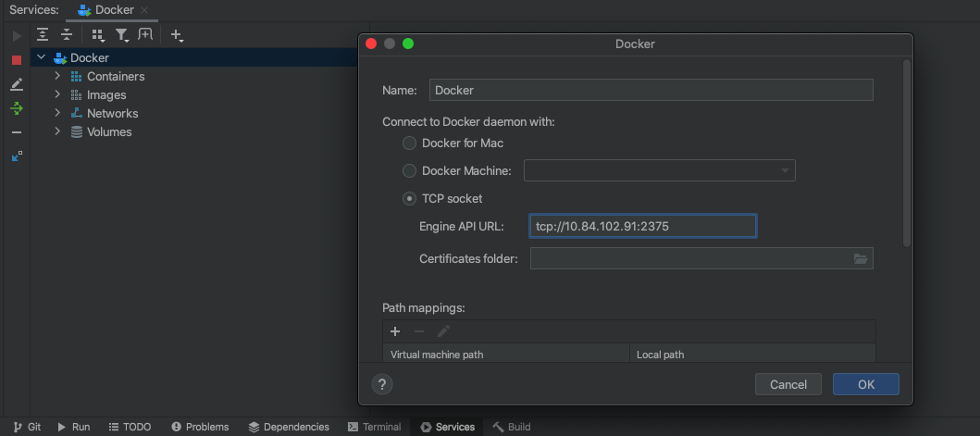Select the Volumes tree row text
Image resolution: width=980 pixels, height=436 pixels.
point(109,132)
